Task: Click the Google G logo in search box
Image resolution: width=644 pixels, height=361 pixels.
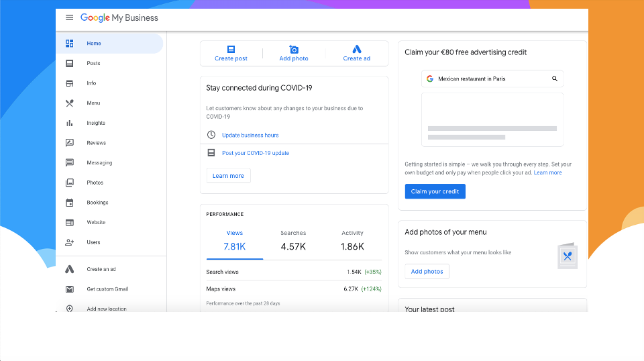Action: pos(430,79)
